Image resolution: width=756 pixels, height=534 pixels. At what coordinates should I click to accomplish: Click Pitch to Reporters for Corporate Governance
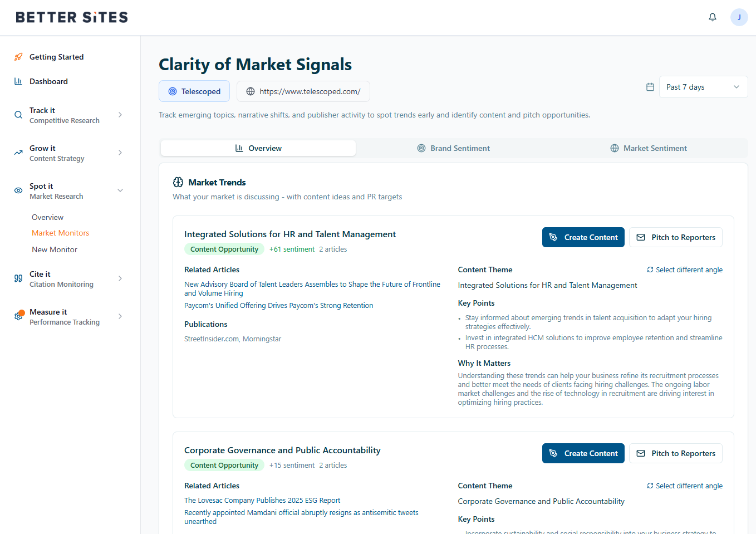675,453
